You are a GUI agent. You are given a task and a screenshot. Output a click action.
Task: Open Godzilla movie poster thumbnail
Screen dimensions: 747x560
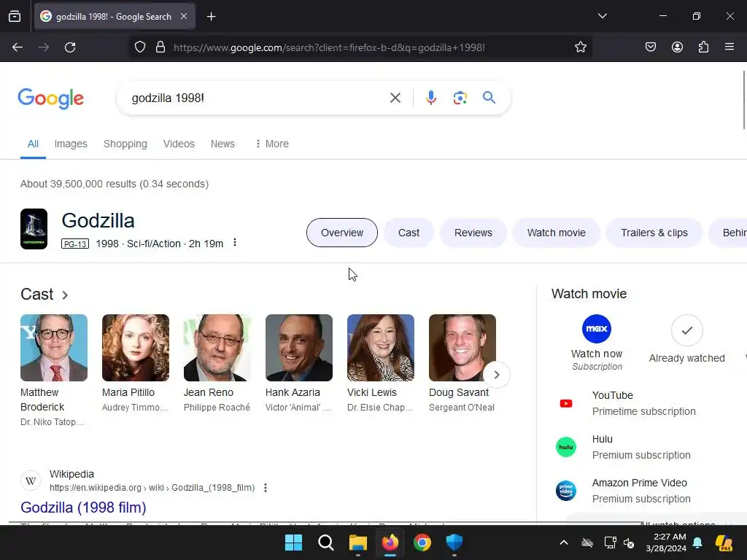34,229
